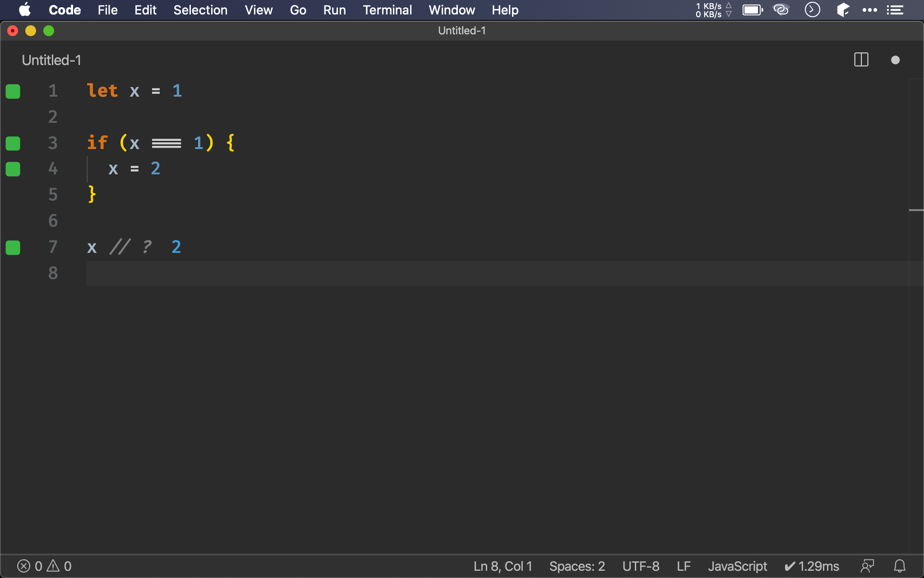
Task: Select the Untitled-1 editor tab
Action: [51, 60]
